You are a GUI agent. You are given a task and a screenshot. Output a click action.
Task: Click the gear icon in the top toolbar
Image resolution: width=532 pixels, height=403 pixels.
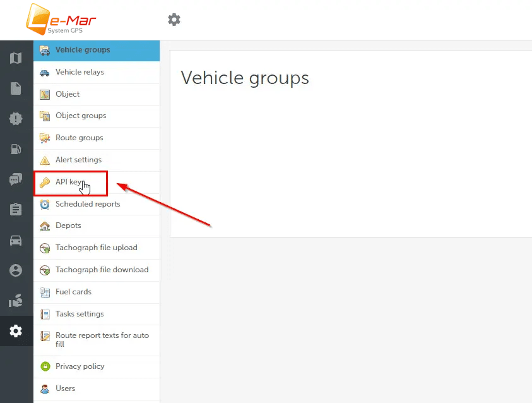174,20
